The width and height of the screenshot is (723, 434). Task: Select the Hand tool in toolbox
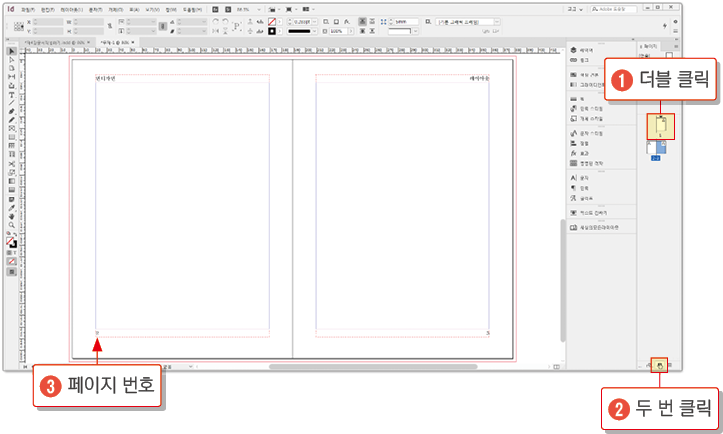coord(12,216)
